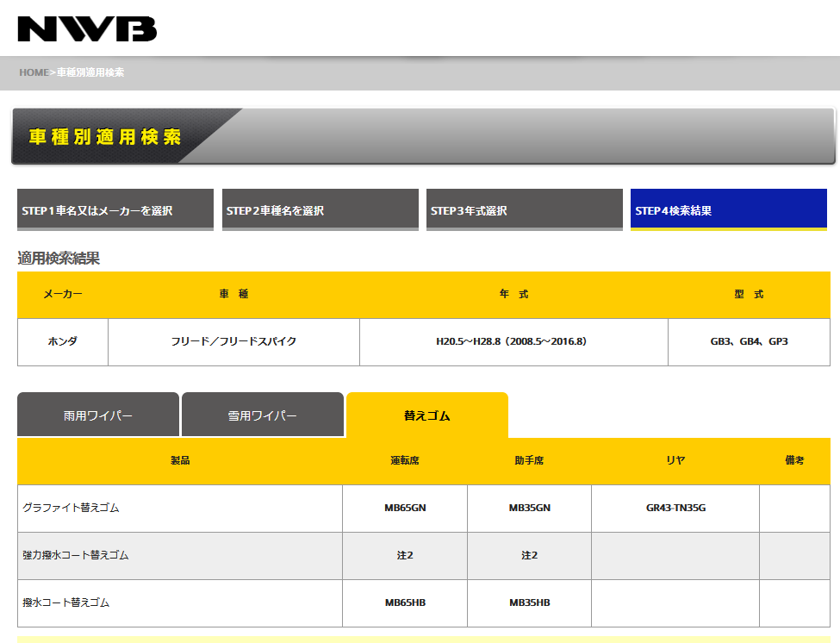
Task: Go to STEP1 車名又はメーカーを選択
Action: pyautogui.click(x=115, y=209)
